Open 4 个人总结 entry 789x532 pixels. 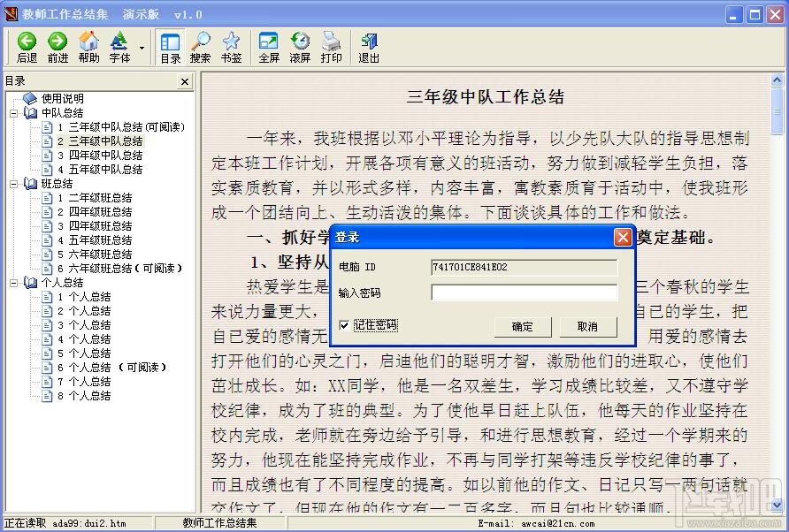point(84,339)
